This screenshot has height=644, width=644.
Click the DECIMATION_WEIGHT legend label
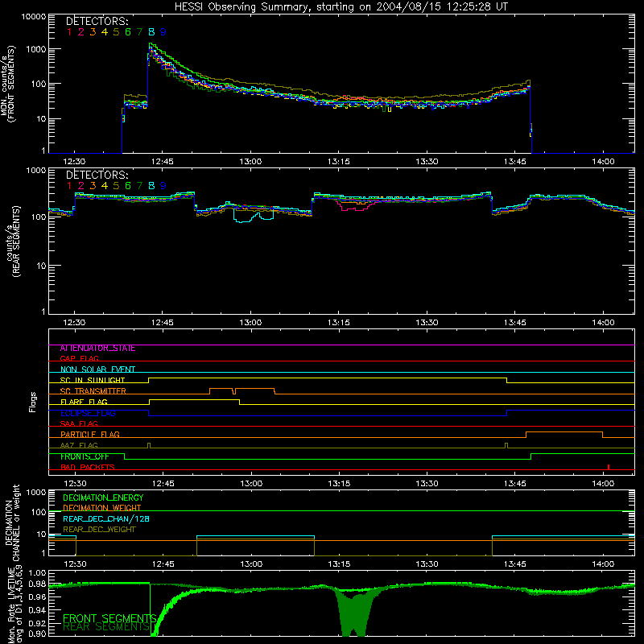(102, 508)
